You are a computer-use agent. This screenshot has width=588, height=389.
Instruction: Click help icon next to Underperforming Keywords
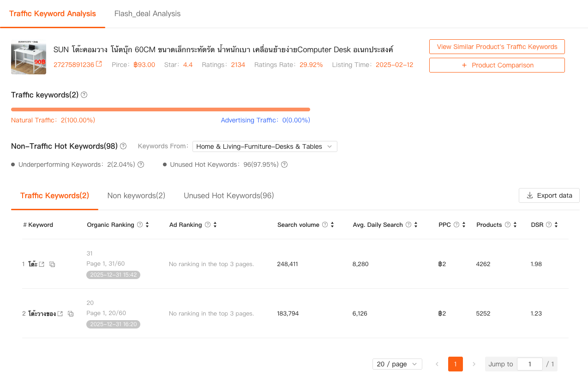pos(141,164)
